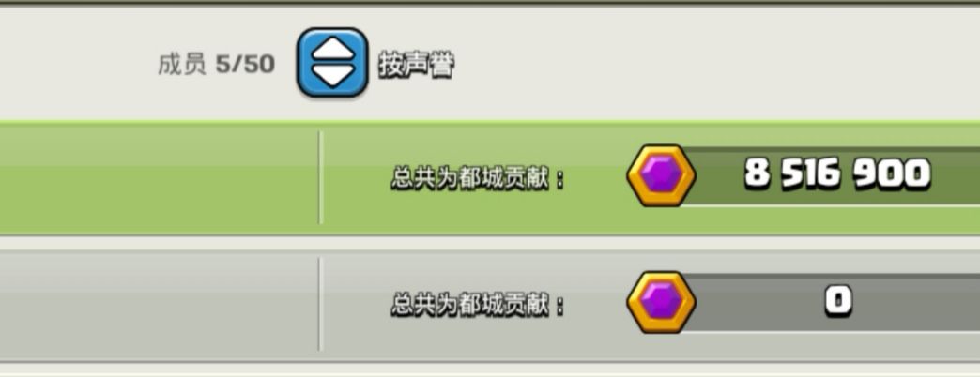Click the vertical divider in the gray row
980x377 pixels.
coord(320,304)
